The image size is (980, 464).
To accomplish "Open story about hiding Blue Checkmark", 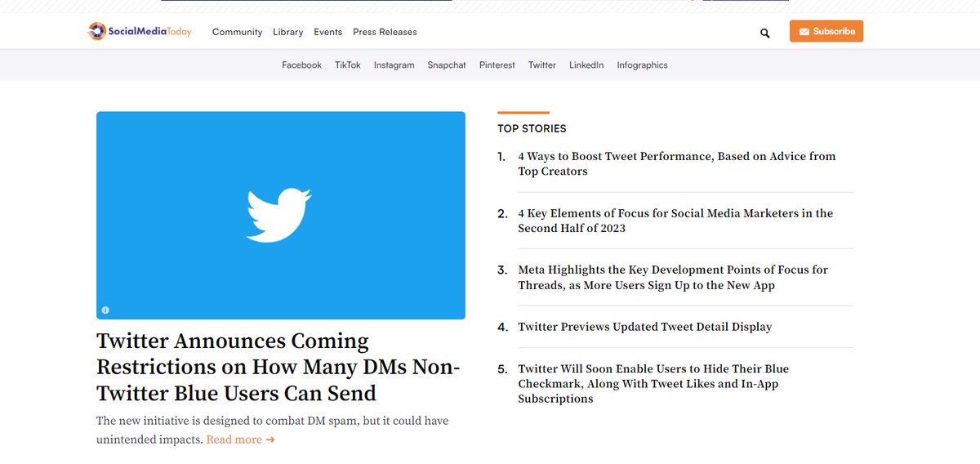I will (x=653, y=384).
